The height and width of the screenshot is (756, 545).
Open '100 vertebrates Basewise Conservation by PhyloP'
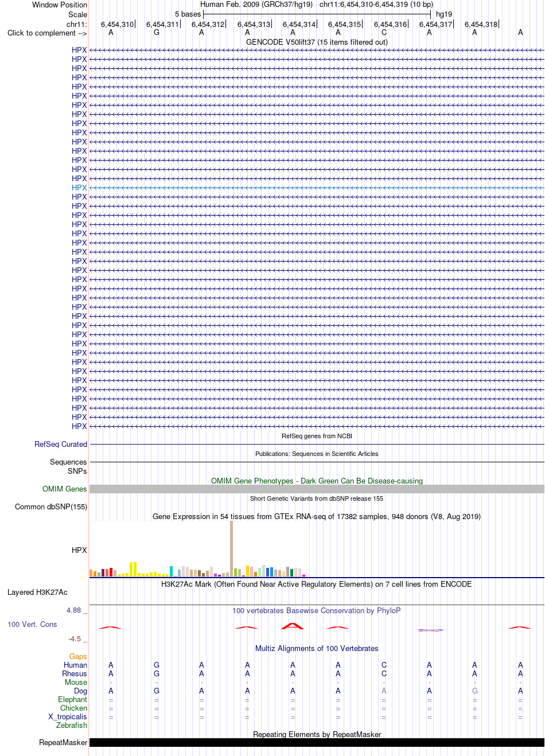(317, 610)
